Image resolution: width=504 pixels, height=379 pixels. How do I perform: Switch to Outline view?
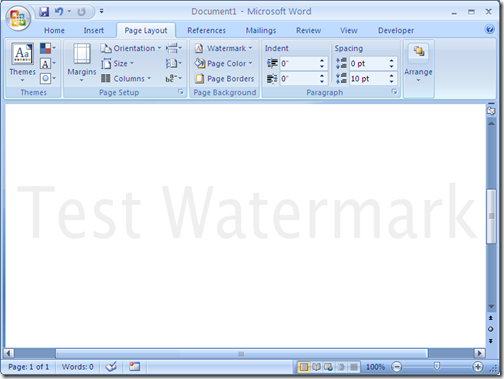(341, 367)
